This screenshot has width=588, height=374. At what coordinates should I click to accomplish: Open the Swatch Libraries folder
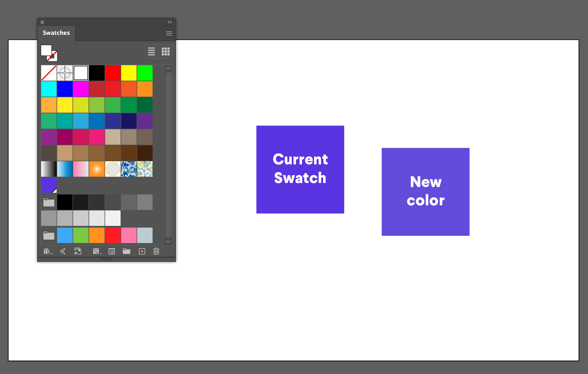(x=47, y=252)
